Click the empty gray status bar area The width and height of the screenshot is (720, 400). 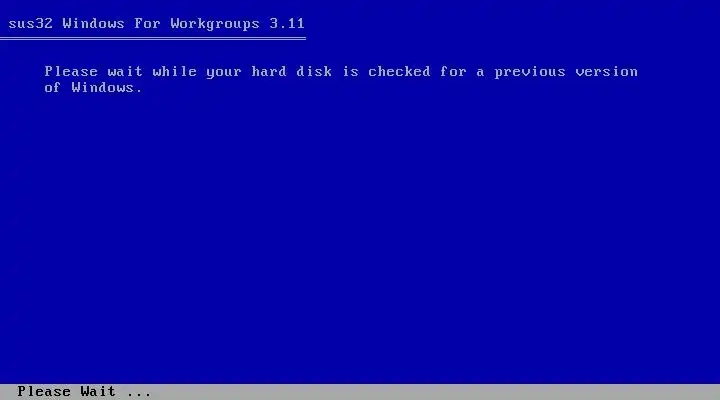[436, 392]
